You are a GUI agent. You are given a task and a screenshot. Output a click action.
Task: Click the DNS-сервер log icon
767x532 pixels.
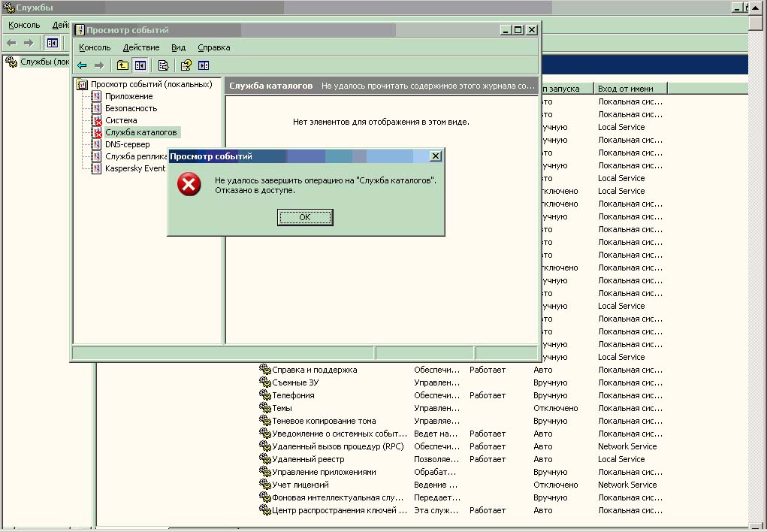click(x=96, y=144)
